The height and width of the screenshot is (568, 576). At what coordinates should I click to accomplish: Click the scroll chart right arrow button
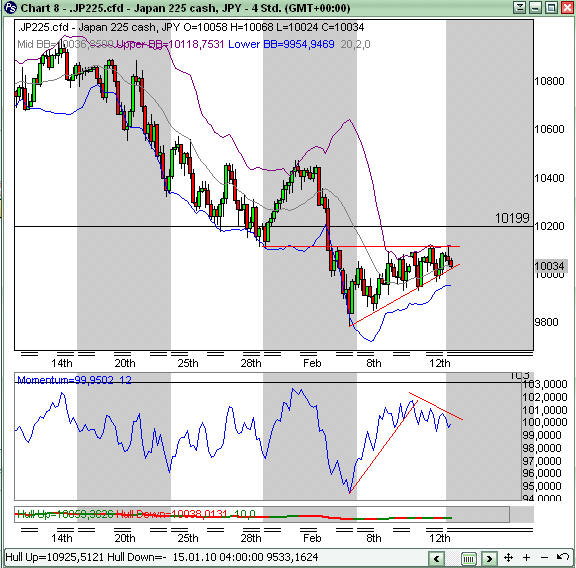pyautogui.click(x=489, y=559)
